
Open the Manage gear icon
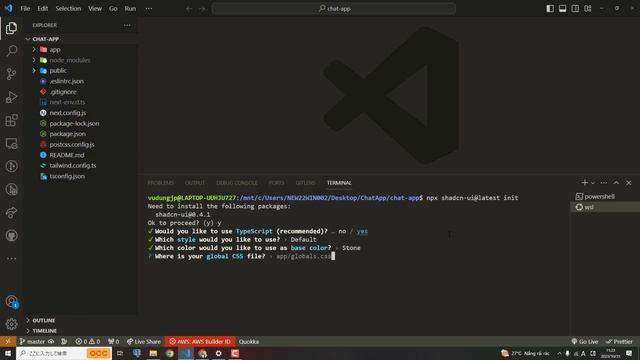click(11, 324)
